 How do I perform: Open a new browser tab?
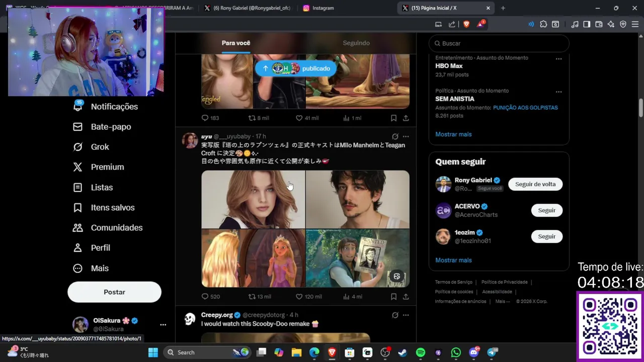click(503, 8)
